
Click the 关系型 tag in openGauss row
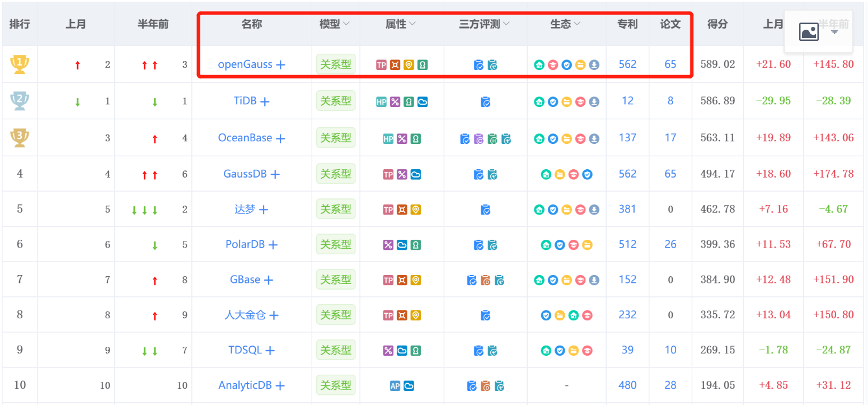coord(336,64)
